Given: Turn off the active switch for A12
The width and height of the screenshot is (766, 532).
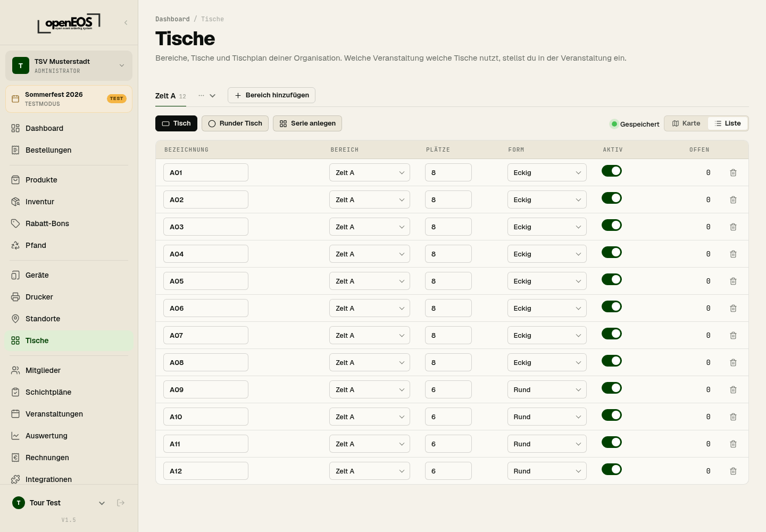Looking at the screenshot, I should [612, 469].
